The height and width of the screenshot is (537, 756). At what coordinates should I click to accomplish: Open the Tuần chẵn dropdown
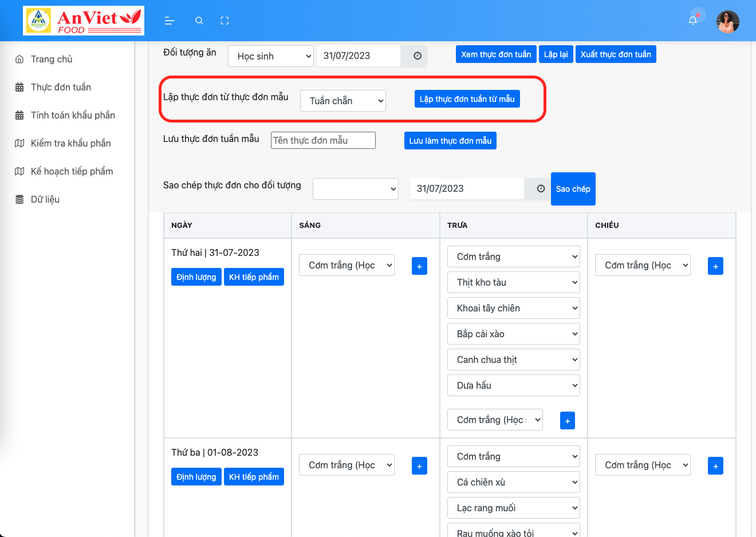[x=342, y=100]
